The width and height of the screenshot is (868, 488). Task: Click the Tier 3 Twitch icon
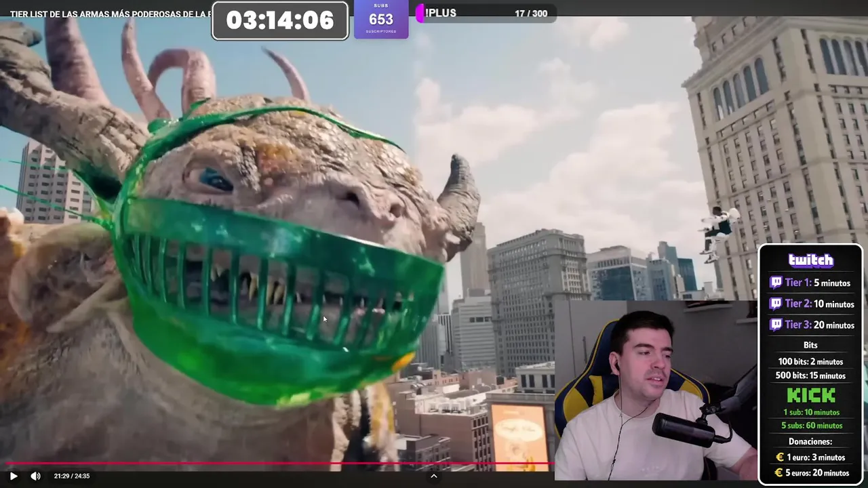(x=776, y=325)
